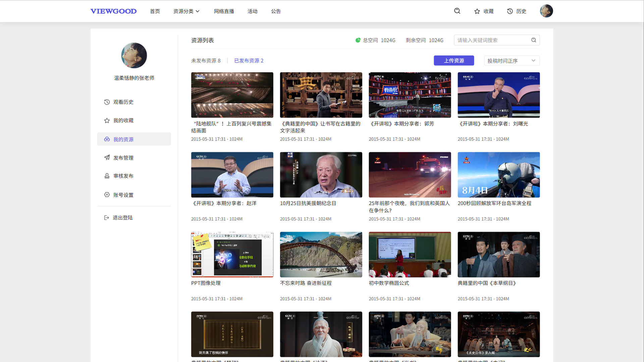Open the PPT图像处理 thumbnail

pyautogui.click(x=232, y=254)
